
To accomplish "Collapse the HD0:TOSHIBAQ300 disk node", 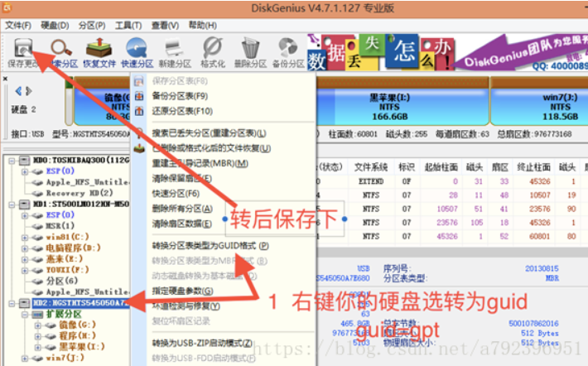I will pyautogui.click(x=12, y=161).
